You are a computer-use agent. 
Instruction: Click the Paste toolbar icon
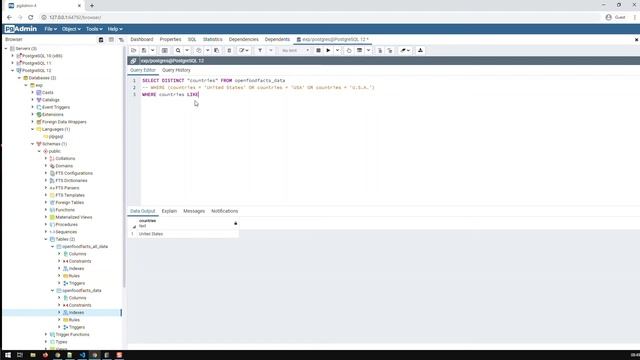point(217,51)
